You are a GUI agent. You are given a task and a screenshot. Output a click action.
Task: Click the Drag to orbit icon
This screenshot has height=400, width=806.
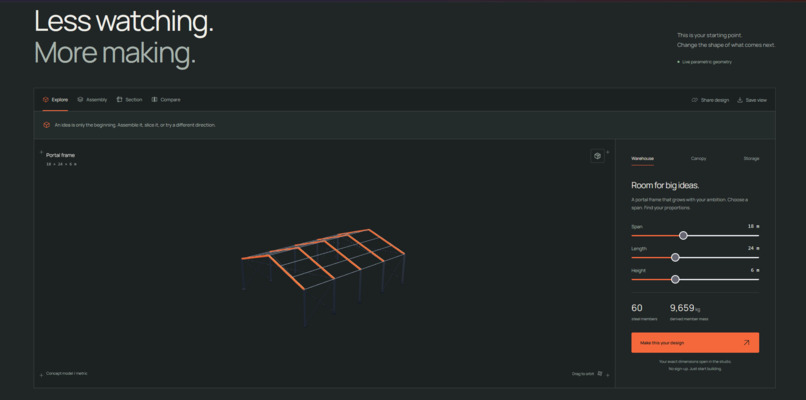[x=600, y=374]
